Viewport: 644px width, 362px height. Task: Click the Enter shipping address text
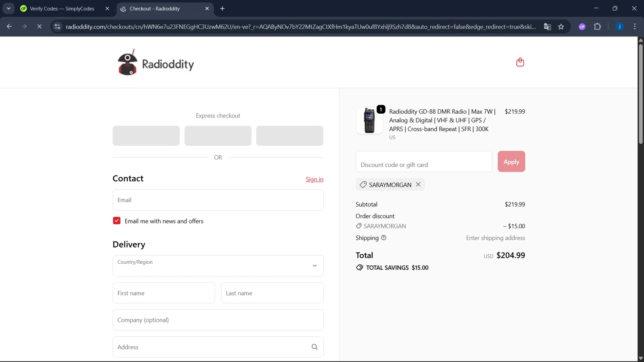495,238
